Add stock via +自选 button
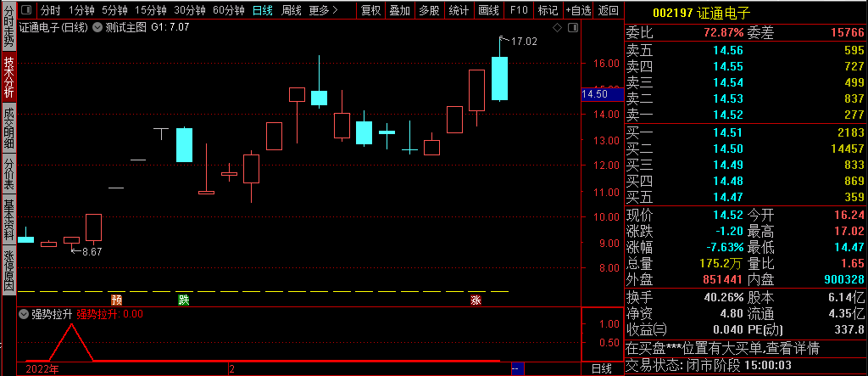The height and width of the screenshot is (376, 868). 578,10
